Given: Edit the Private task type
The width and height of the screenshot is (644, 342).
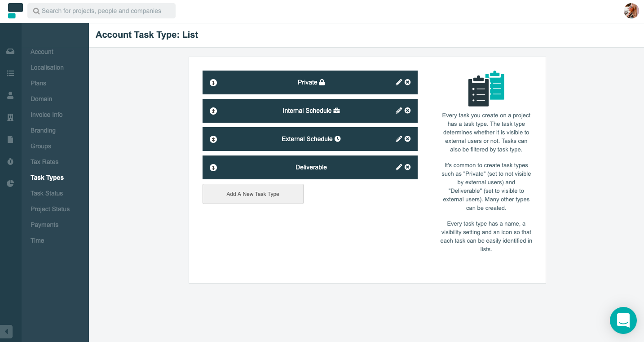Looking at the screenshot, I should [x=399, y=82].
